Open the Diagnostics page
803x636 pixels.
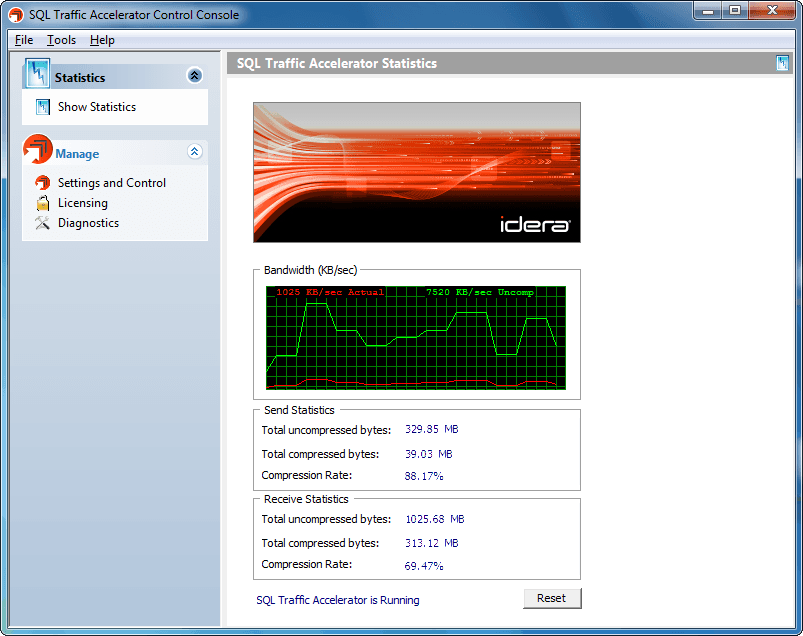tap(88, 223)
